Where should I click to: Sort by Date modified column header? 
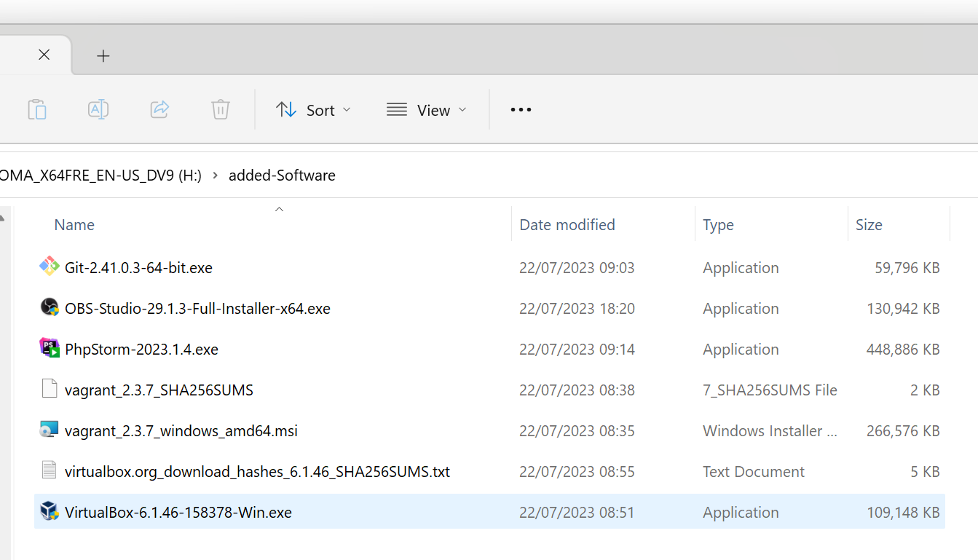tap(567, 225)
